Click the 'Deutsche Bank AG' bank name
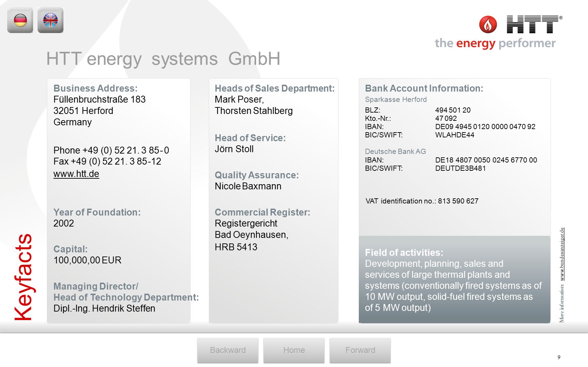The width and height of the screenshot is (588, 367). point(396,151)
